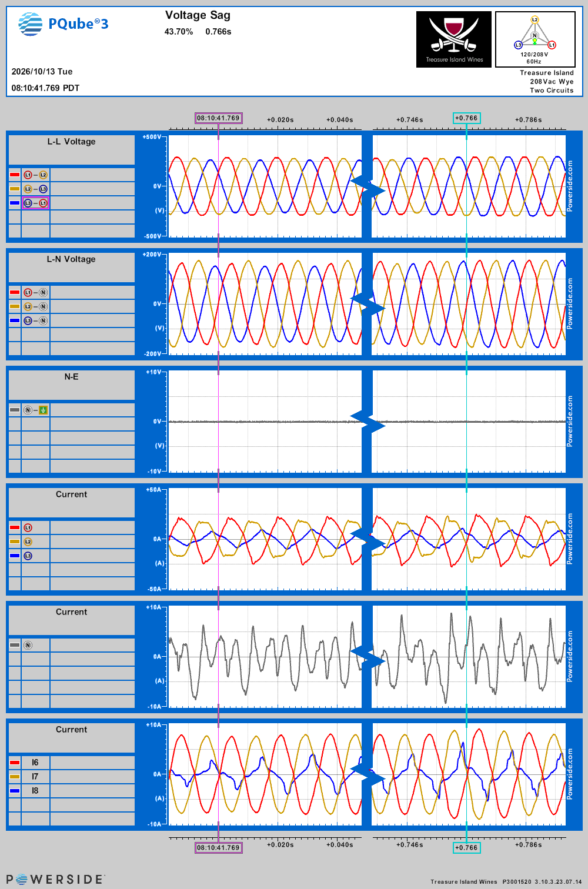Click the L1 icon in the phase Current legend
The image size is (588, 889).
tap(28, 527)
